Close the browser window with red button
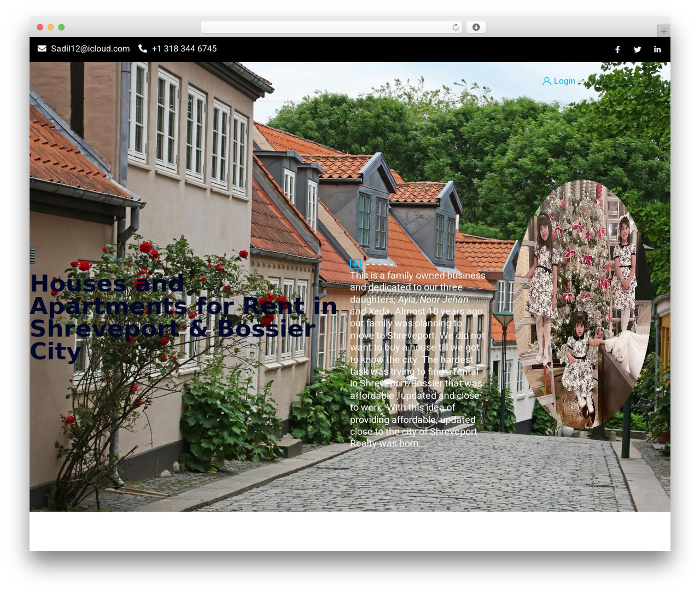The width and height of the screenshot is (700, 593). pos(40,27)
